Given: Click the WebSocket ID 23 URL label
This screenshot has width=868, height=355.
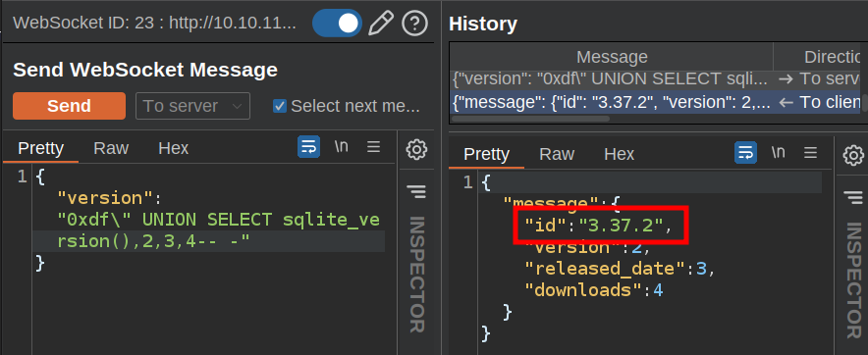Looking at the screenshot, I should pos(154,24).
